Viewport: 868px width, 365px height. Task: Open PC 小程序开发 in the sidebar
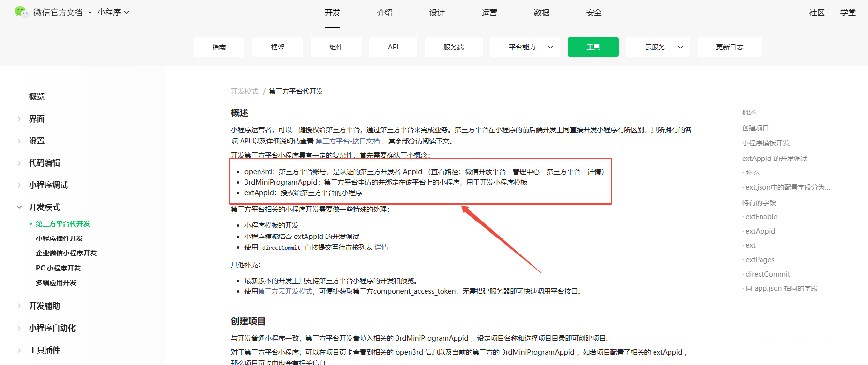[x=58, y=268]
